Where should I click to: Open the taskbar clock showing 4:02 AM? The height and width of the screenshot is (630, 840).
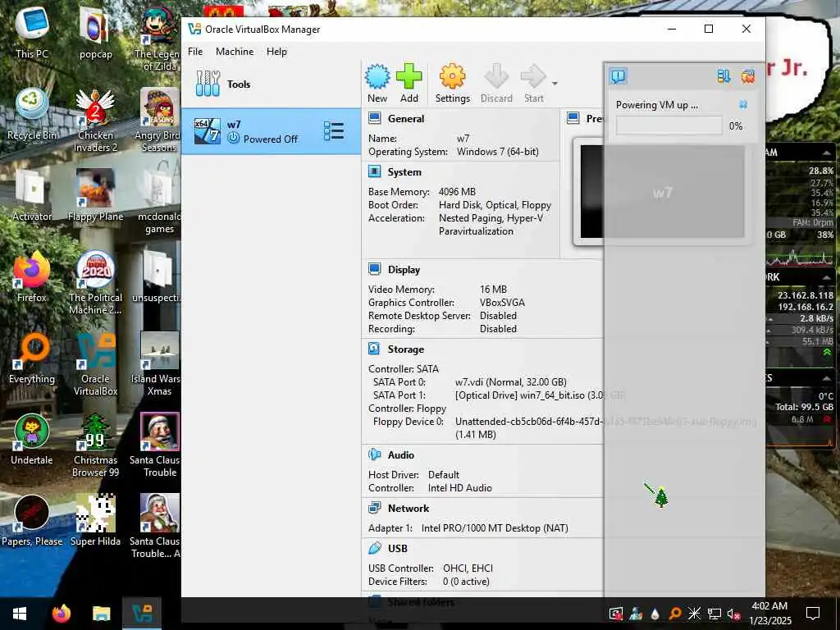[769, 614]
